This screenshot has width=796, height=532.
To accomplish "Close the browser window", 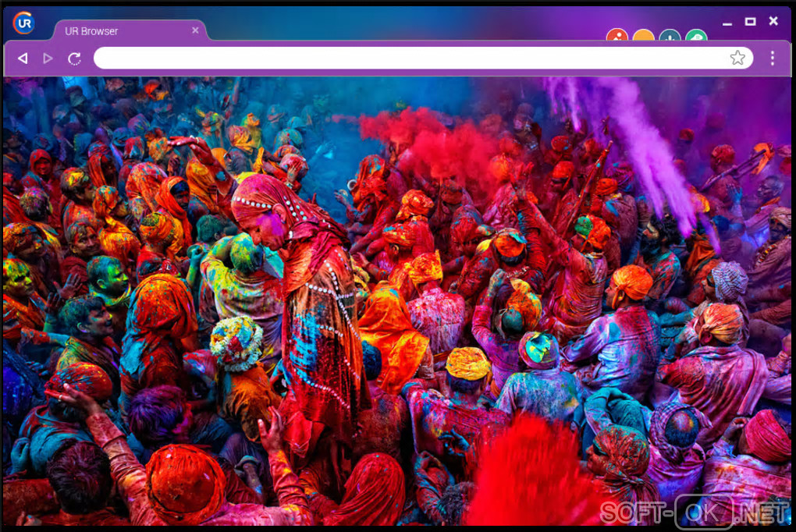I will (x=773, y=21).
